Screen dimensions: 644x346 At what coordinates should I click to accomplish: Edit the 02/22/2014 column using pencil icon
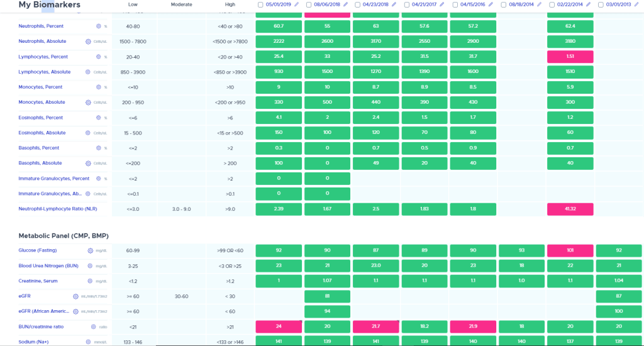(x=588, y=5)
